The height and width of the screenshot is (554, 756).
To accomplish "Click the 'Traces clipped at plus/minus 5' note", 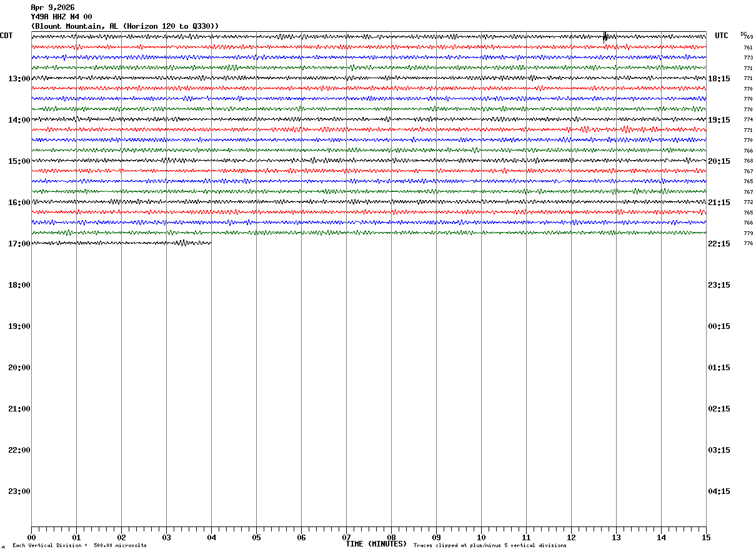I will coord(490,546).
